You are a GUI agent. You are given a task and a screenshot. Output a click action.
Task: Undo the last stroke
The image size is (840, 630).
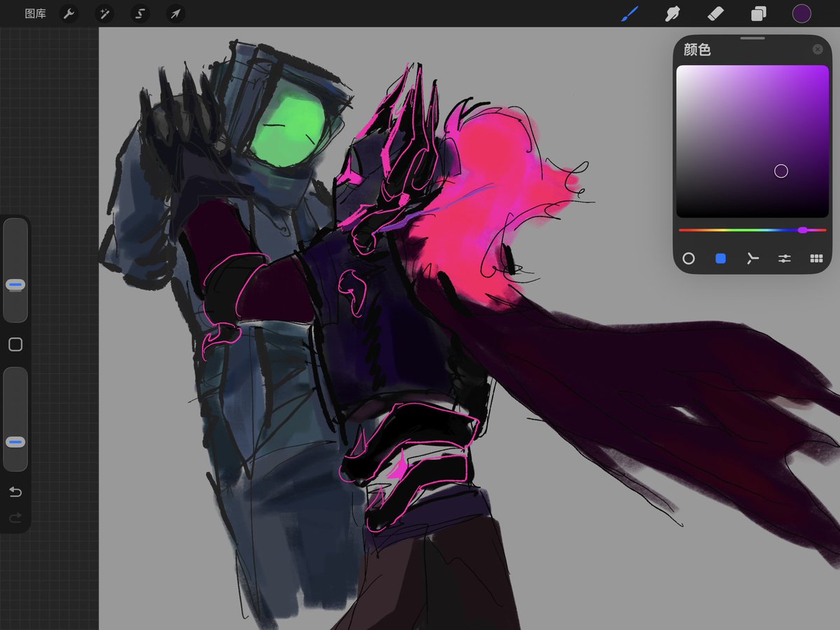click(15, 492)
